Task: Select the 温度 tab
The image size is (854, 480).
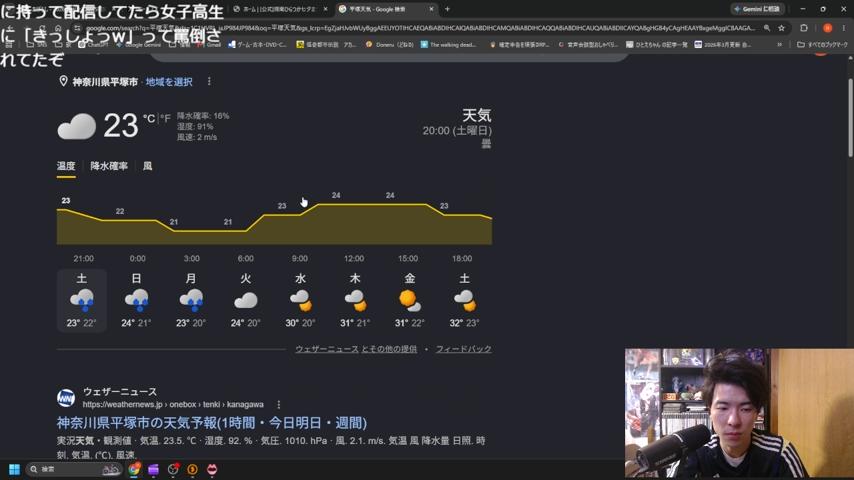Action: [x=66, y=166]
